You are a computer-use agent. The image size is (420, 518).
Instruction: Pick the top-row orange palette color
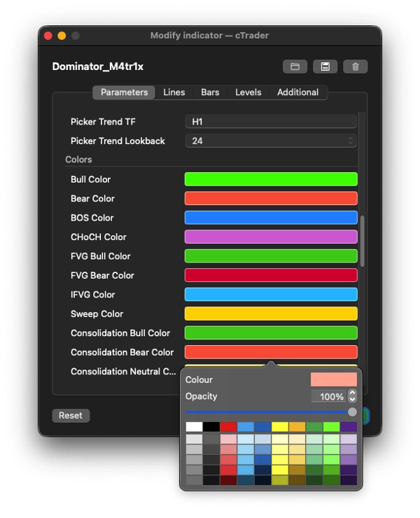click(x=297, y=427)
